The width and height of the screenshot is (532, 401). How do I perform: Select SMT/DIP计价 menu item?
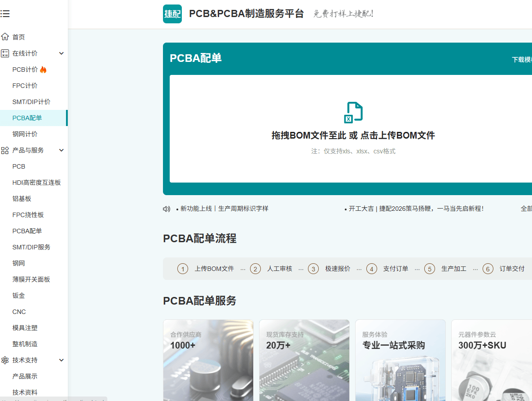pos(31,102)
